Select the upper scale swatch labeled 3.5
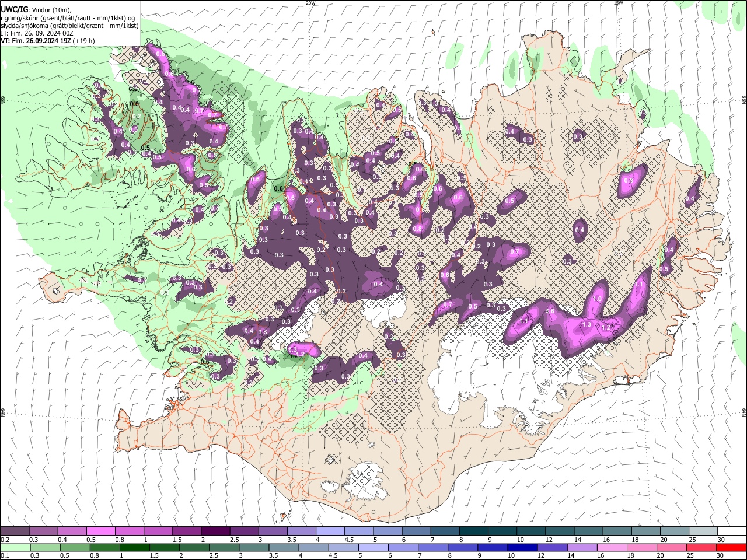This screenshot has height=560, width=747. point(301,531)
